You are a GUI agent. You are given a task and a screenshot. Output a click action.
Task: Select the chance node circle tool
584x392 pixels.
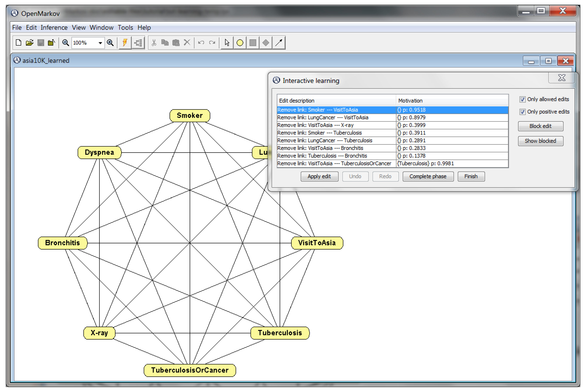click(240, 43)
